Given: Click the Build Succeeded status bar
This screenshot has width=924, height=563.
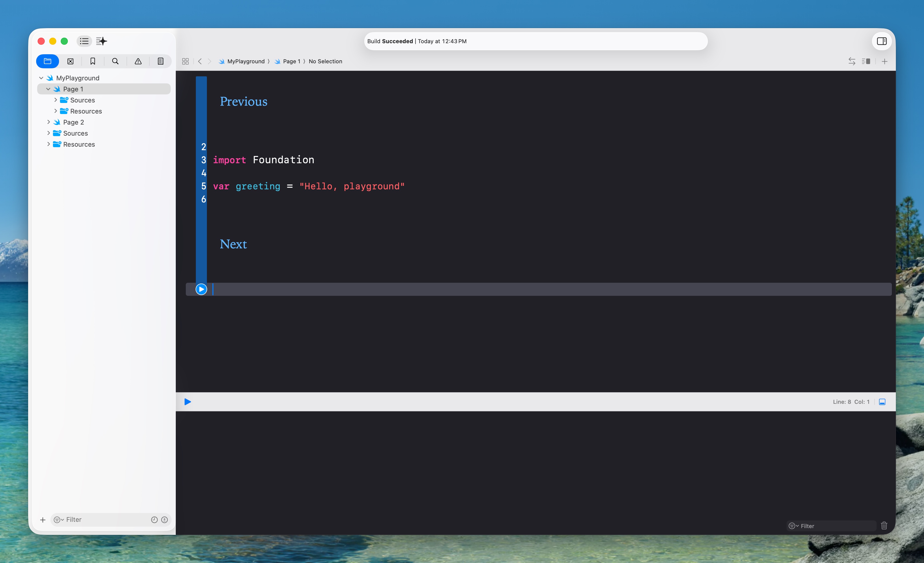Looking at the screenshot, I should point(536,41).
